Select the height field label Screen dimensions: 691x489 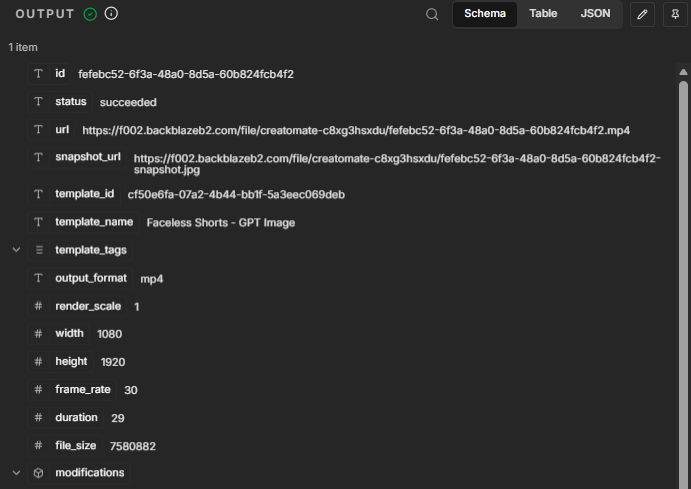point(71,362)
